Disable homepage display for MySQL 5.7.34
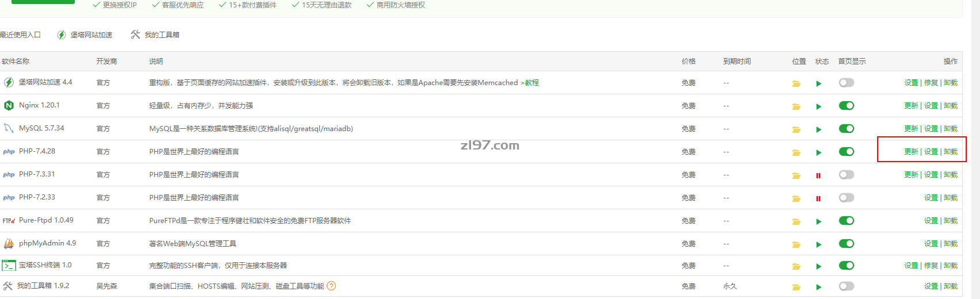The height and width of the screenshot is (299, 980). (846, 128)
